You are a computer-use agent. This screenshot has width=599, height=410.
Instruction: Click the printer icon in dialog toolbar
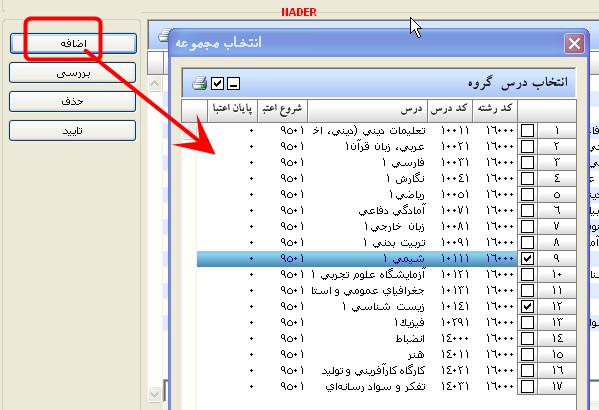pyautogui.click(x=199, y=83)
